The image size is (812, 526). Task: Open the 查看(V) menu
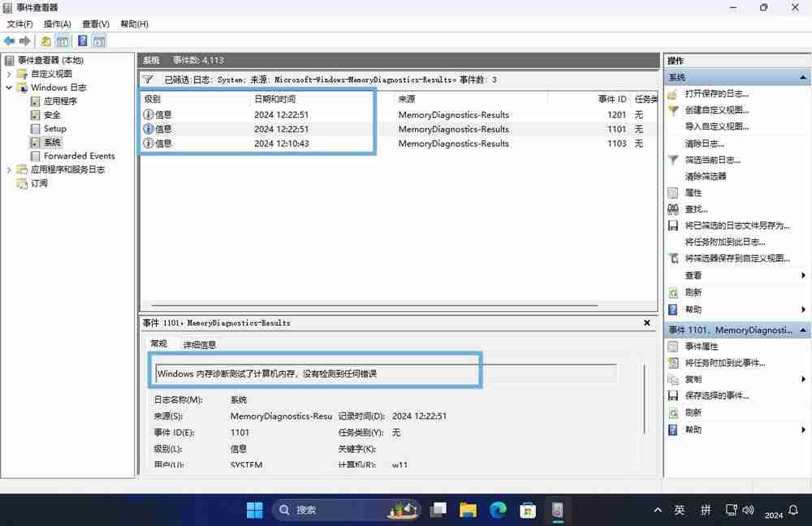click(94, 24)
